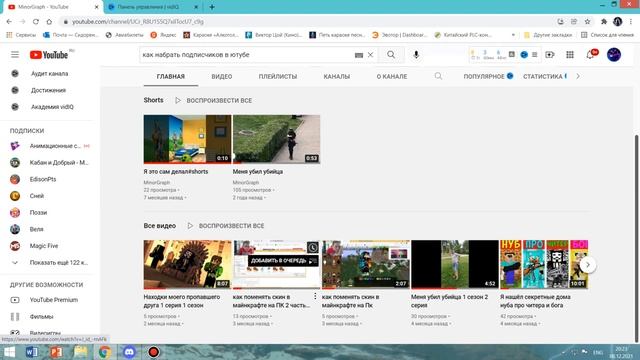640x360 pixels.
Task: Click ДОБАВИТЬ В ОЧЕРЕДЬ button
Action: point(283,260)
